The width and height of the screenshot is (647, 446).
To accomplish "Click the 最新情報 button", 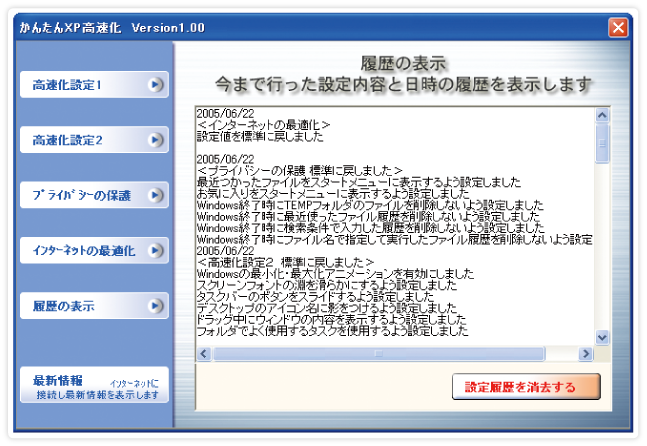I will (x=94, y=385).
